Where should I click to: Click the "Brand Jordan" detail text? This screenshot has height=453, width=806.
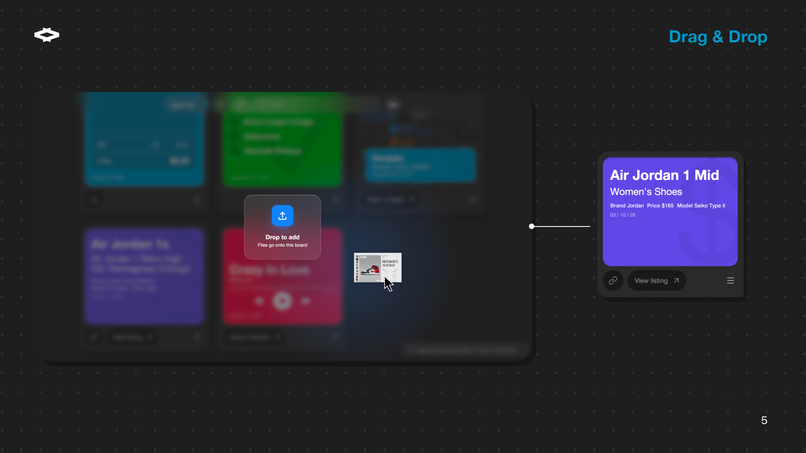click(627, 206)
